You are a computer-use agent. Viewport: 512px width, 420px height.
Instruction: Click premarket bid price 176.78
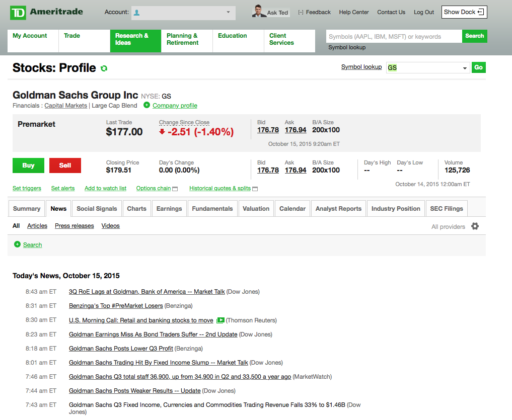pos(268,130)
